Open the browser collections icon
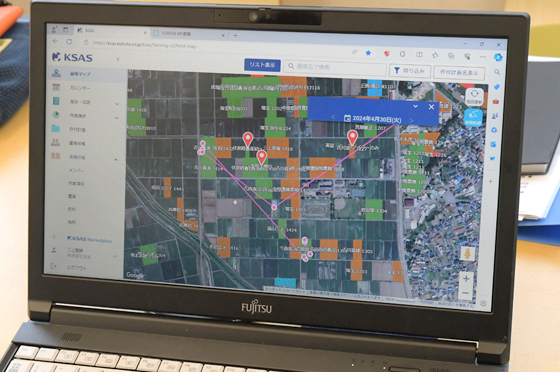 (x=451, y=56)
